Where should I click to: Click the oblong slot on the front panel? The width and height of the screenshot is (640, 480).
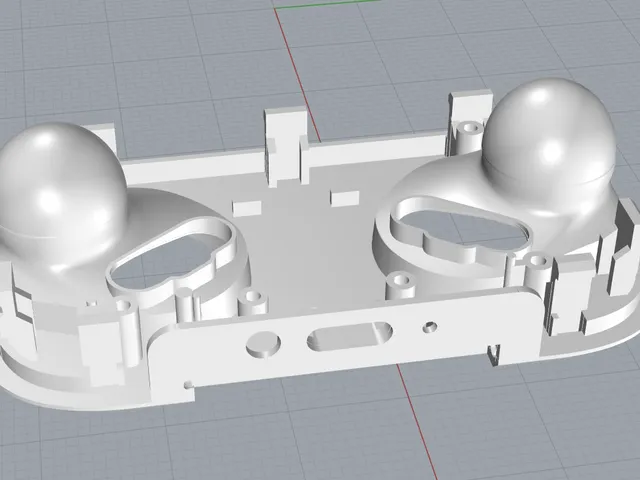coord(349,336)
